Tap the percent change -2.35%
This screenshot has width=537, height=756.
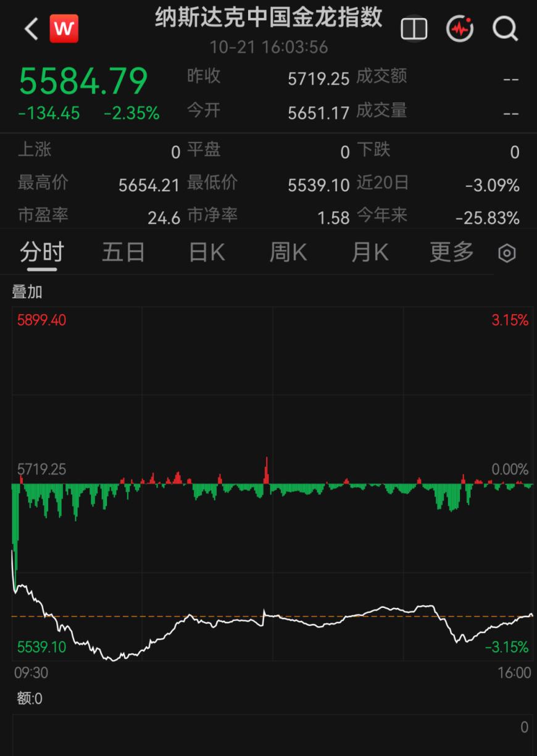[x=131, y=114]
